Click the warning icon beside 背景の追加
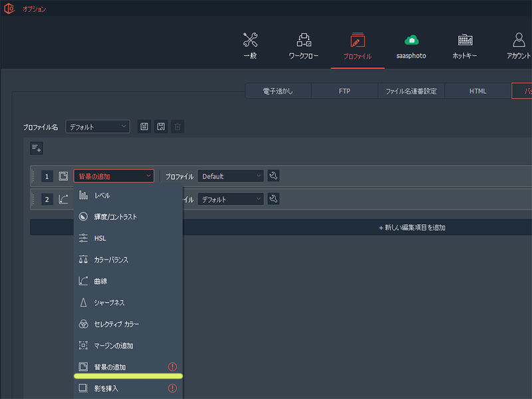Image resolution: width=532 pixels, height=399 pixels. 172,367
